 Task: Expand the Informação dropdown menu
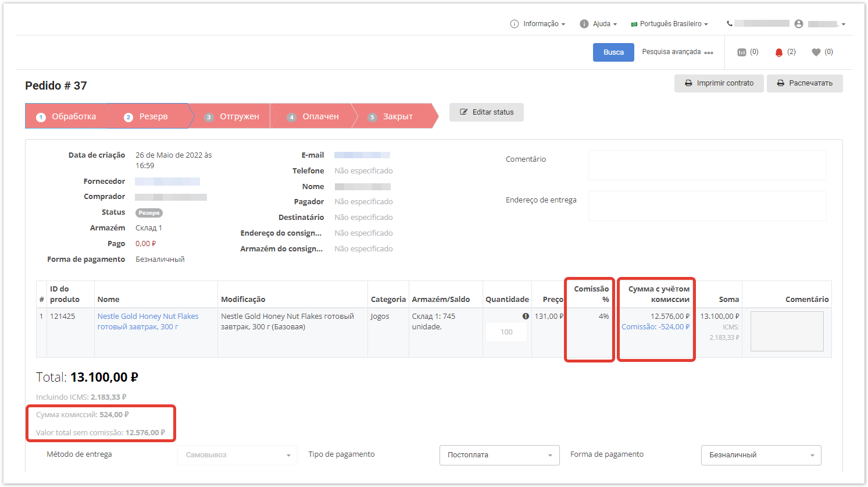point(538,24)
